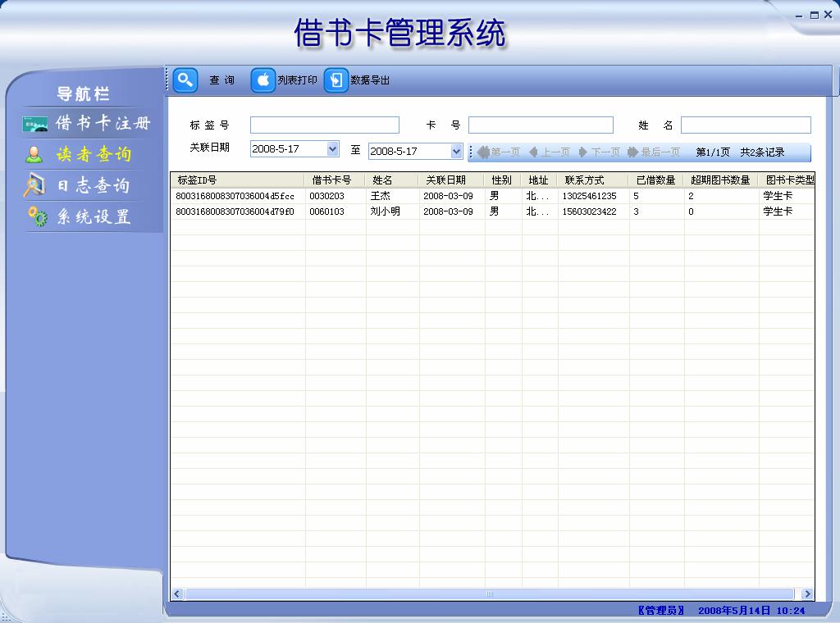The image size is (840, 623).
Task: Click the toolbar grip handle beside query icon
Action: (x=167, y=80)
